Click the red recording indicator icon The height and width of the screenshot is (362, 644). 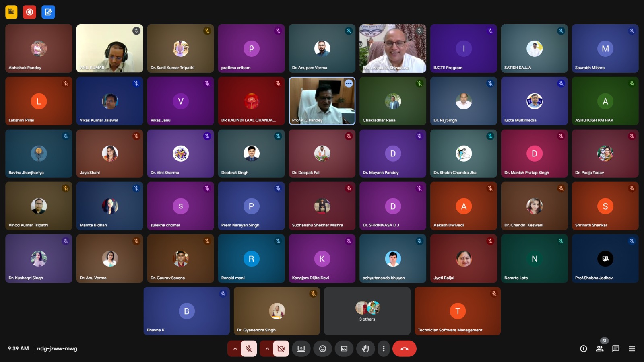(29, 12)
